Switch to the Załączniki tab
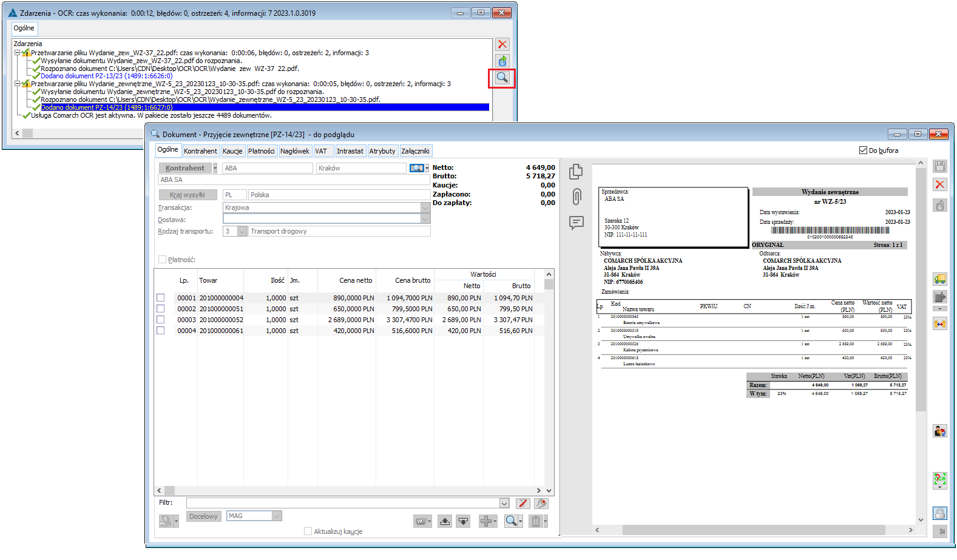The height and width of the screenshot is (560, 957). click(415, 151)
